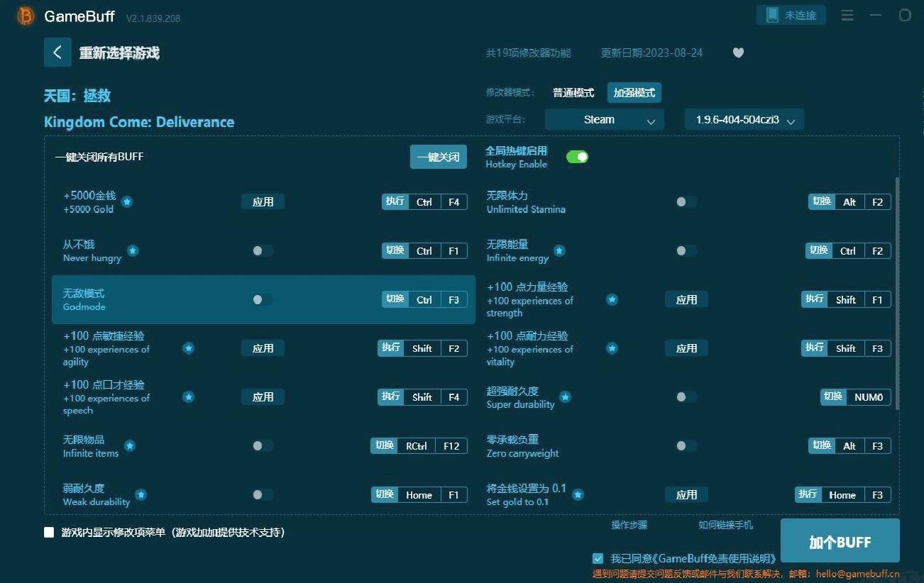Click 切换 toggle label for Zero carryweight hotkey
The width and height of the screenshot is (924, 583).
pyautogui.click(x=822, y=445)
